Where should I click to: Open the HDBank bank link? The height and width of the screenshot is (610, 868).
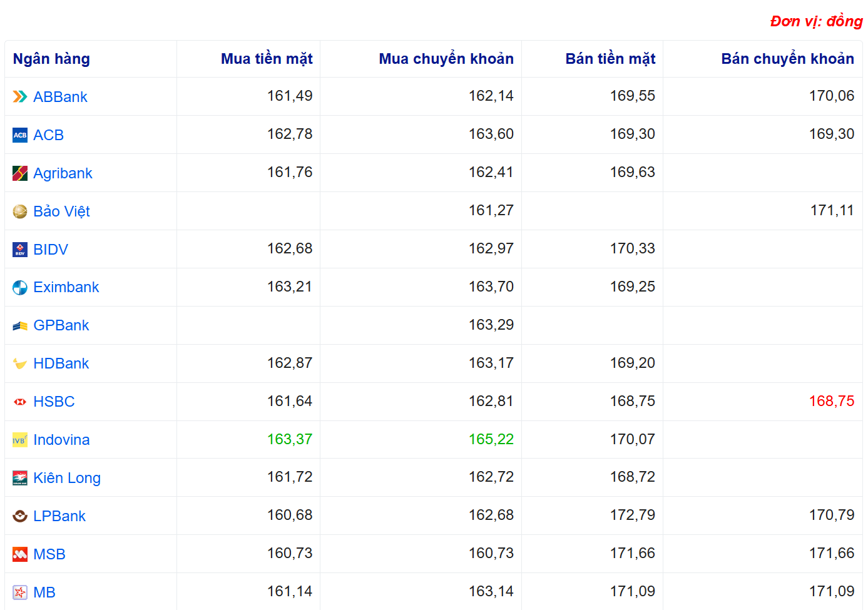pos(61,363)
